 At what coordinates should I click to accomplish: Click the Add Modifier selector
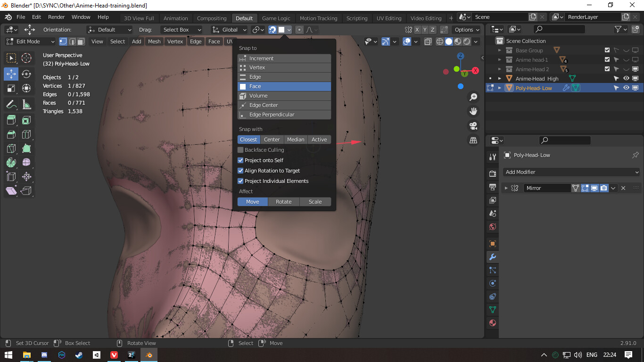click(571, 172)
